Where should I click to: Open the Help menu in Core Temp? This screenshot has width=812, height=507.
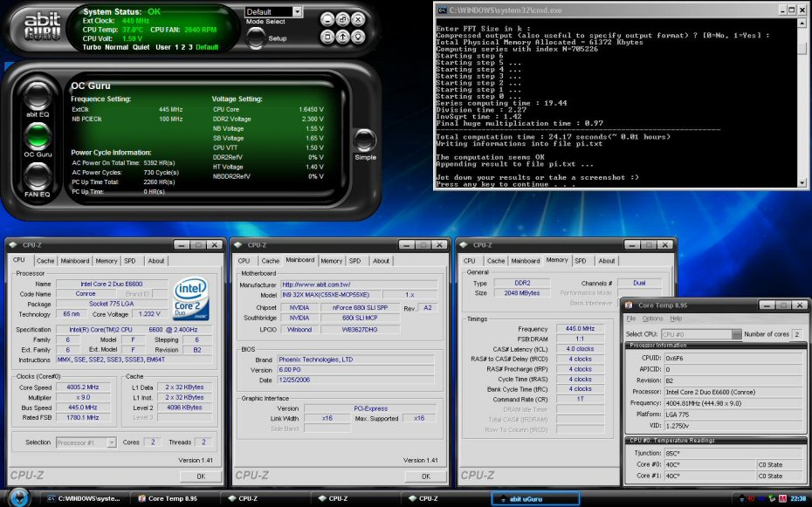point(676,319)
